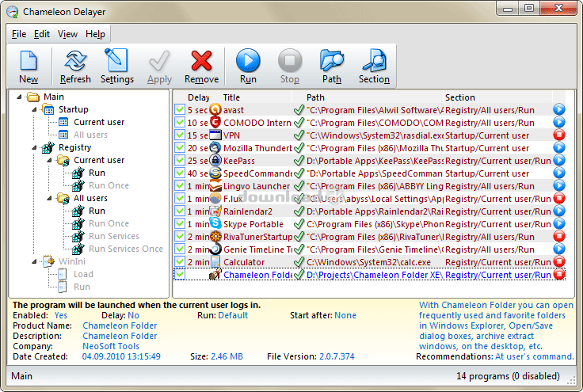Collapse Registry Current user node
Screen dimensions: 583x392
tap(49, 160)
